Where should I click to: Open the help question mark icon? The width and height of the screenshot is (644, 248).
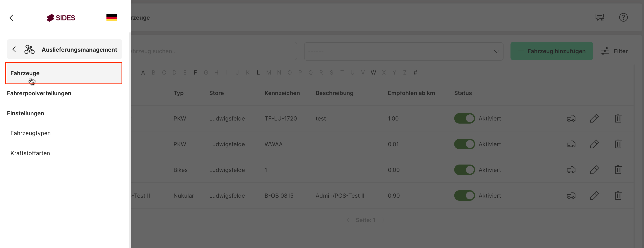click(x=623, y=17)
